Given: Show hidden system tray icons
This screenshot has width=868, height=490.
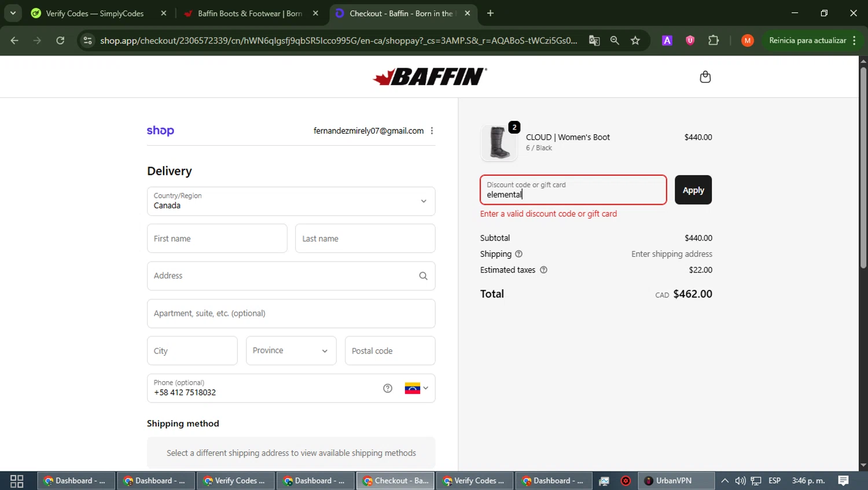Looking at the screenshot, I should pyautogui.click(x=724, y=481).
